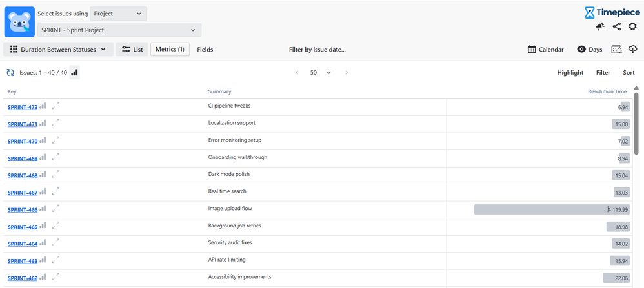Open the page size 50 dropdown
This screenshot has height=288, width=644.
coord(320,73)
